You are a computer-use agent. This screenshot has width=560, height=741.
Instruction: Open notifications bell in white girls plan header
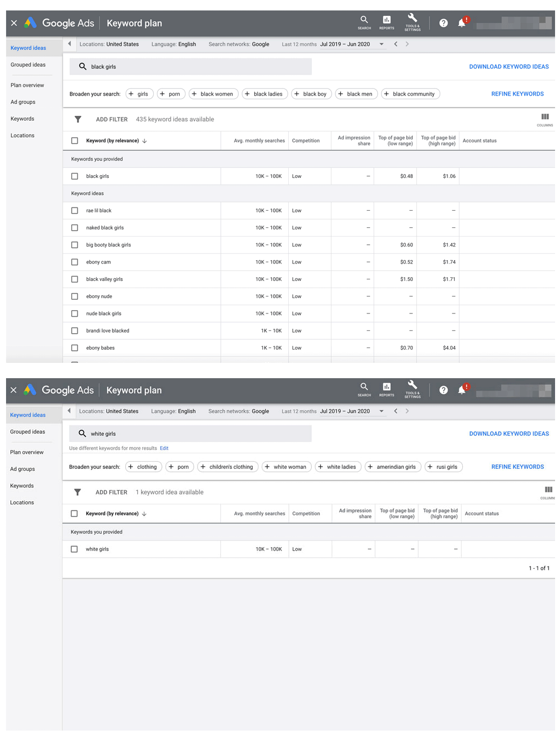point(462,390)
